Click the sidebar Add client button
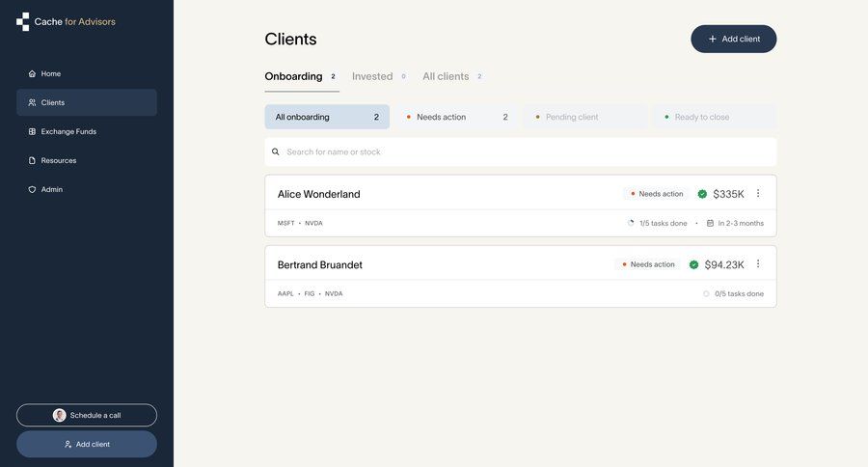Screen dimensions: 868x467 pos(87,444)
